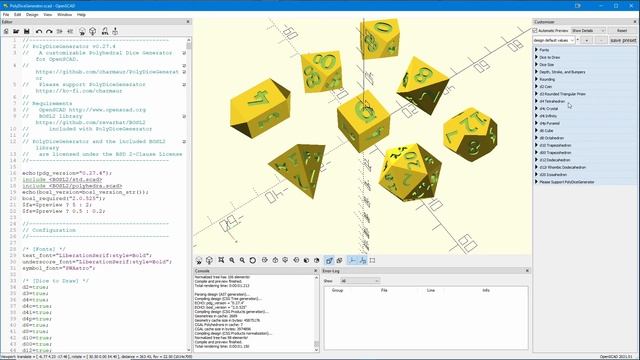Click the minus button to remove preset

pyautogui.click(x=601, y=40)
